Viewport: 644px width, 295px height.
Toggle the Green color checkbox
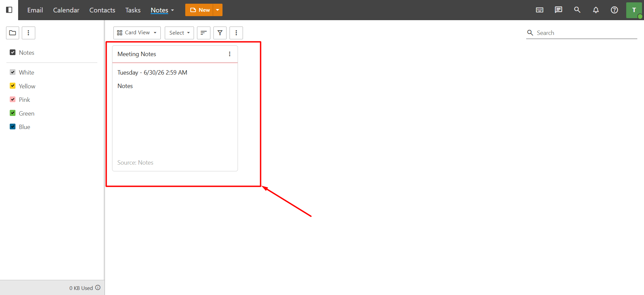click(x=13, y=113)
